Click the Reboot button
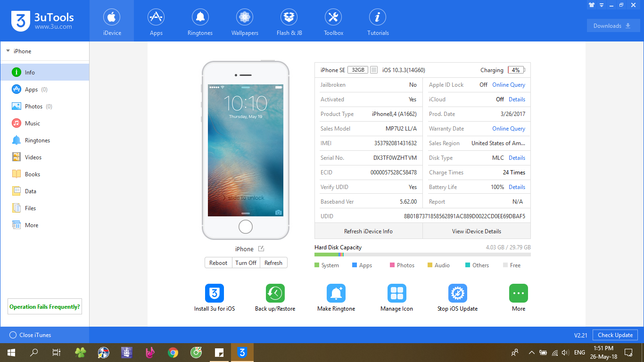This screenshot has width=644, height=362. 218,263
